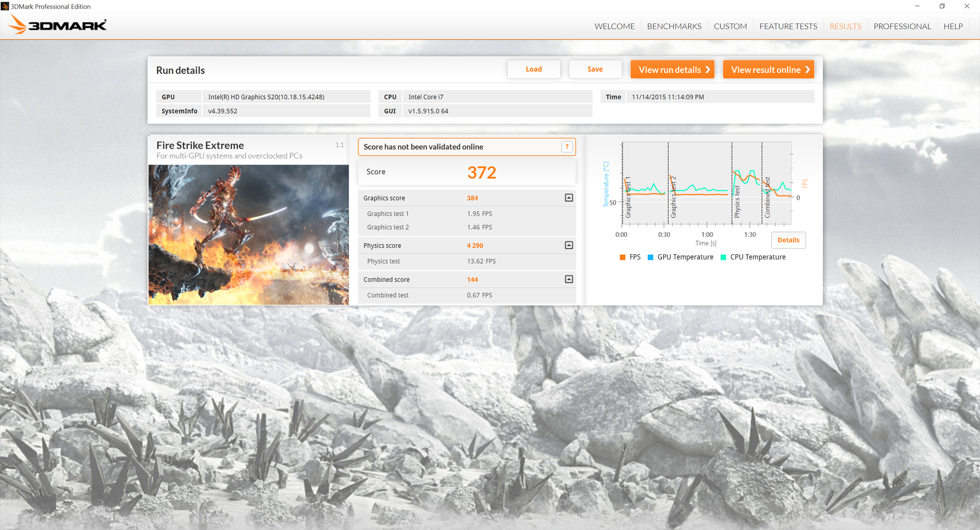
Task: Click the performance monitoring chart
Action: 706,183
